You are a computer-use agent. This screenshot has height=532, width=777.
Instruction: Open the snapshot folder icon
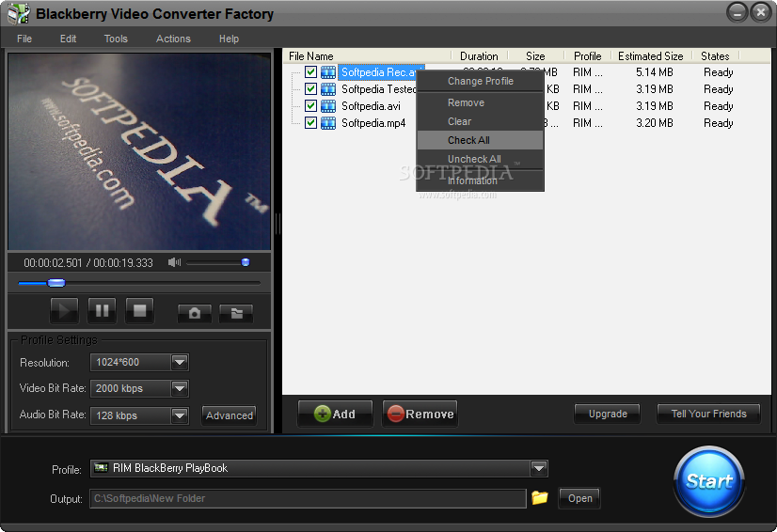pyautogui.click(x=236, y=313)
